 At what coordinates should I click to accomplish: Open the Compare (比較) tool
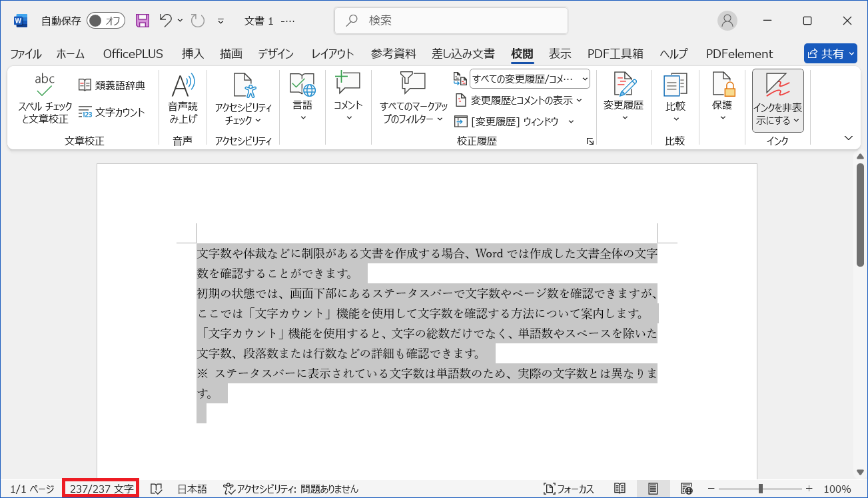click(x=675, y=97)
